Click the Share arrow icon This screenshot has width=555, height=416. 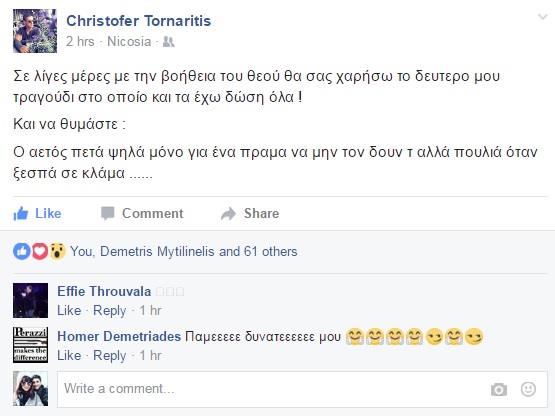click(228, 213)
